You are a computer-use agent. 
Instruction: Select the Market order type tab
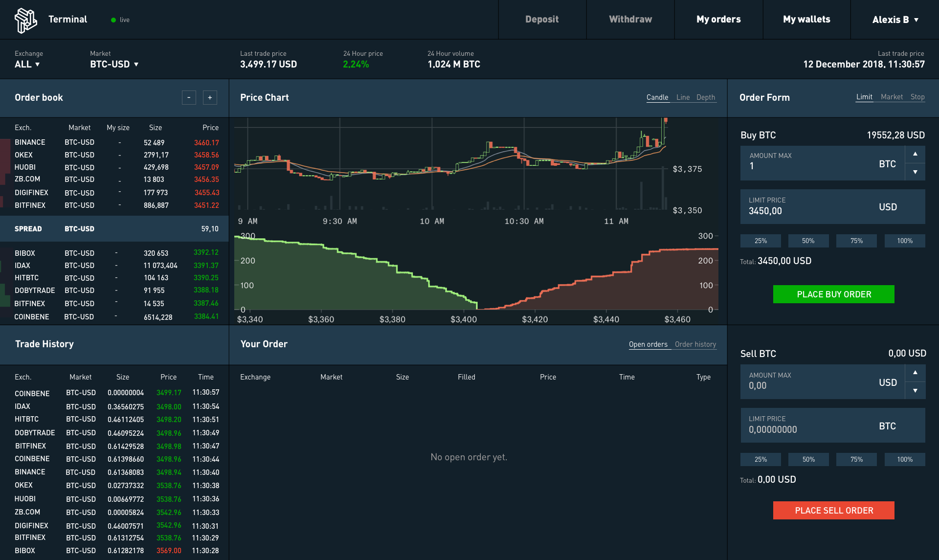pyautogui.click(x=892, y=97)
